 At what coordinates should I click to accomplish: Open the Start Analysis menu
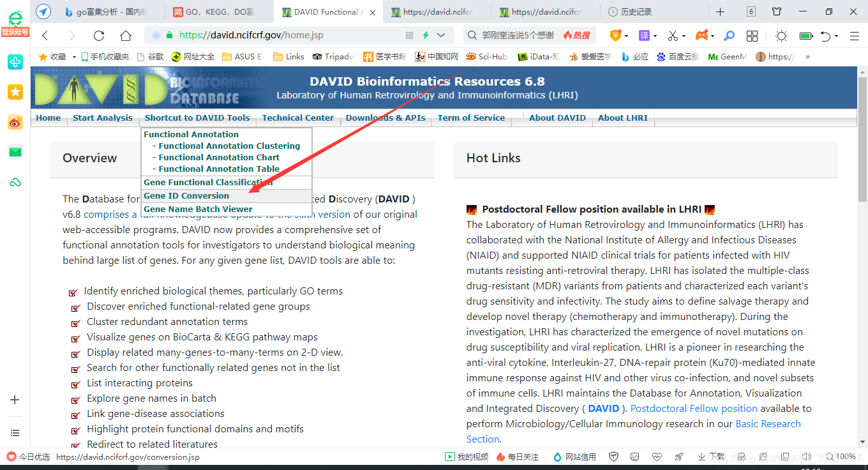point(103,117)
